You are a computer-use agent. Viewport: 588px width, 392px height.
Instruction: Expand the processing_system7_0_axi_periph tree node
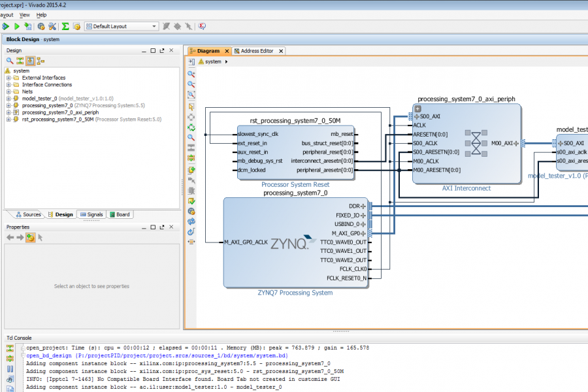(x=8, y=112)
